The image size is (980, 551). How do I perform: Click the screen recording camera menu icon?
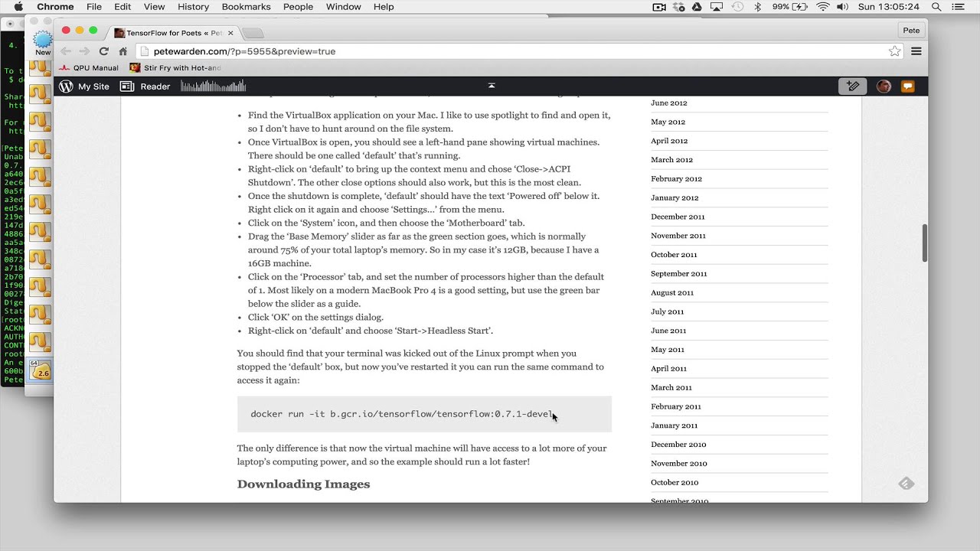(x=658, y=7)
